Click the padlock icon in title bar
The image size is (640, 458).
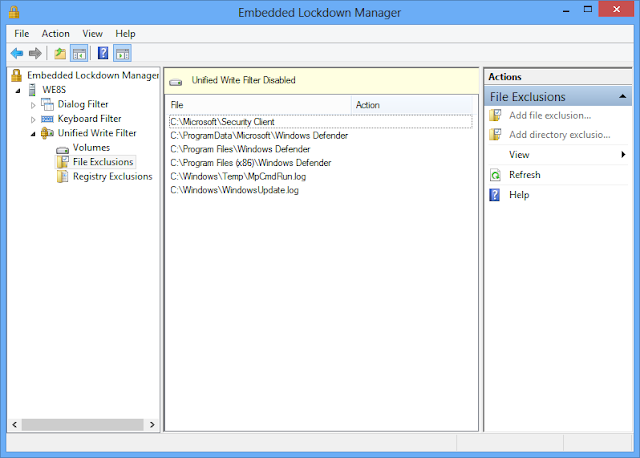[14, 12]
